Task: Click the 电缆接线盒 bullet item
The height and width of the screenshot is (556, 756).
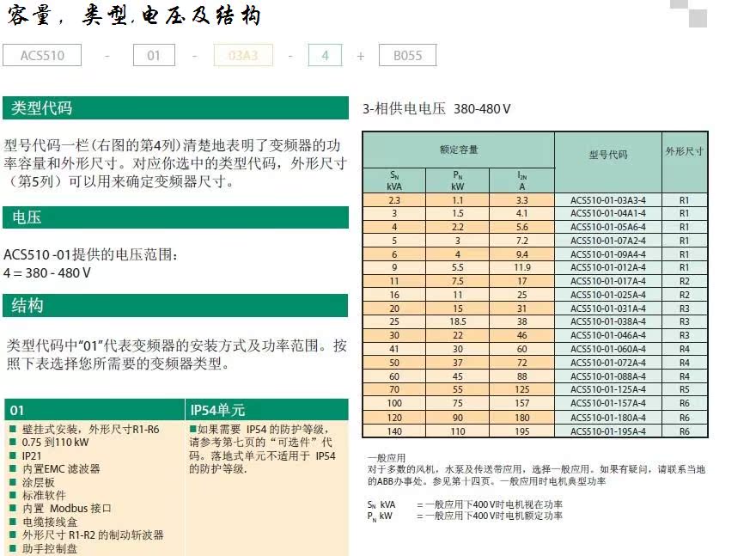Action: pos(44,522)
